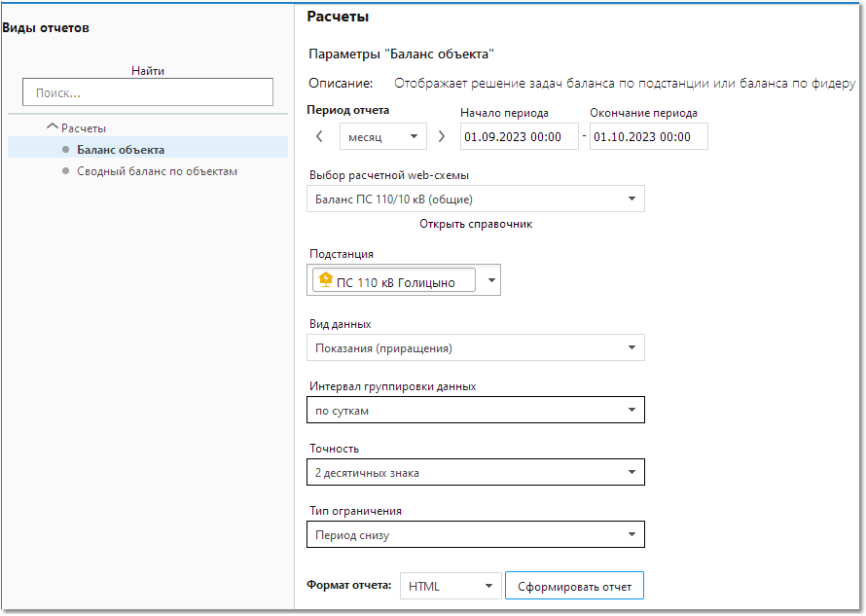This screenshot has width=866, height=616.
Task: Click the Поиск search field
Action: (148, 92)
